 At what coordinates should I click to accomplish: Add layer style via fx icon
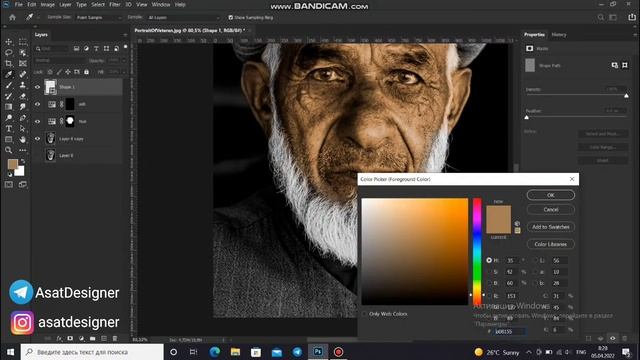click(59, 339)
